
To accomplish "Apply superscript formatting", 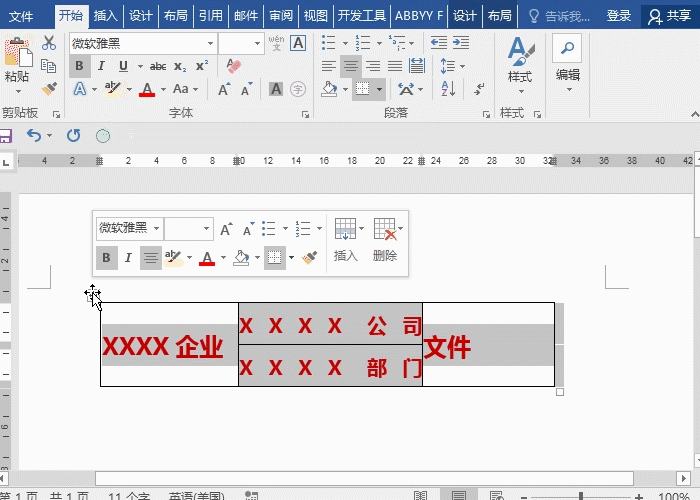I will pos(202,66).
